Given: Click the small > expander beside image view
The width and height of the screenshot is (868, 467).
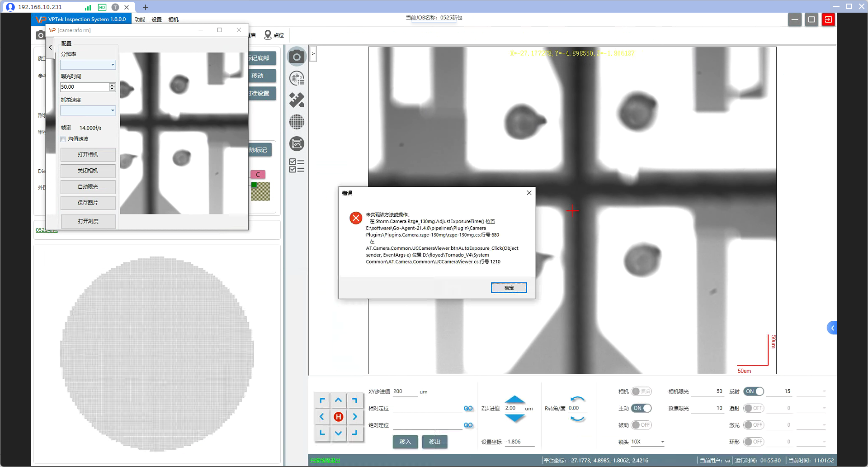Looking at the screenshot, I should (x=313, y=53).
